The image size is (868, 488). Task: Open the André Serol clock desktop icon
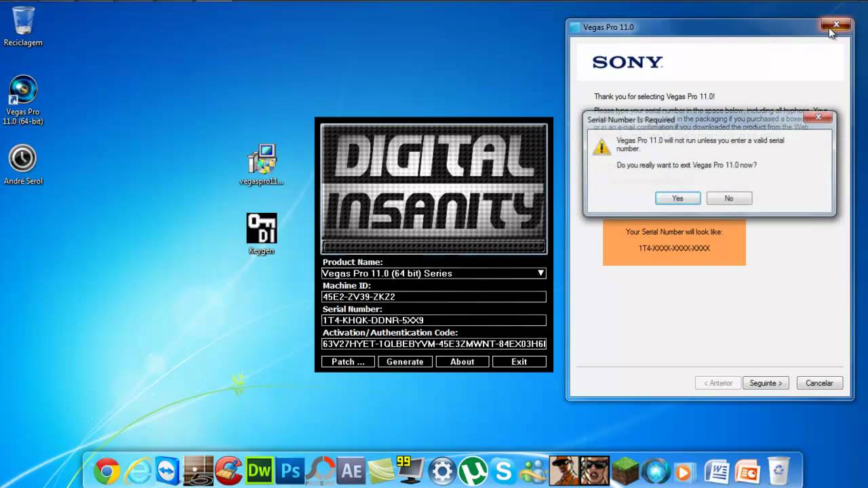23,164
